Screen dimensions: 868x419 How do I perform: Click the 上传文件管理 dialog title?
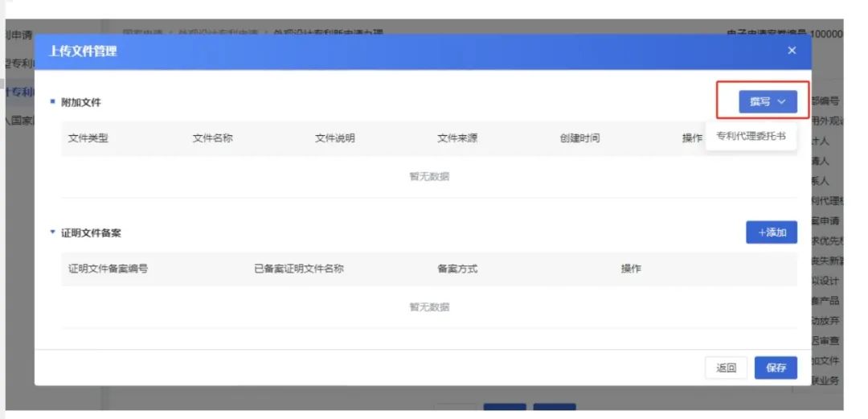pyautogui.click(x=84, y=51)
